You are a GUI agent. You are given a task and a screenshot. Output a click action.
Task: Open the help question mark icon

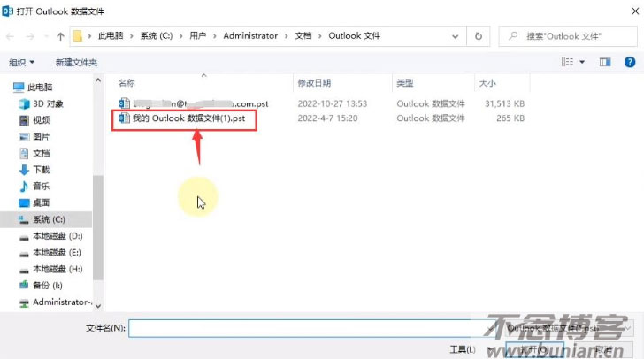pyautogui.click(x=630, y=62)
